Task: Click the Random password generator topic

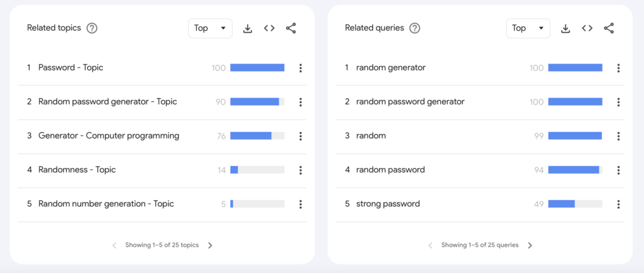Action: [108, 102]
